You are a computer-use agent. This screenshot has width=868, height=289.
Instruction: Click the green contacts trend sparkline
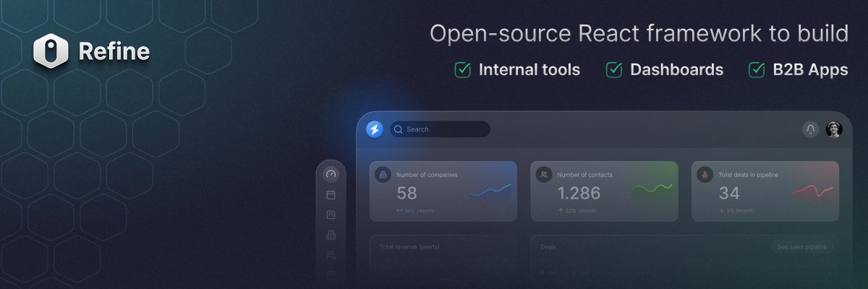pos(651,190)
